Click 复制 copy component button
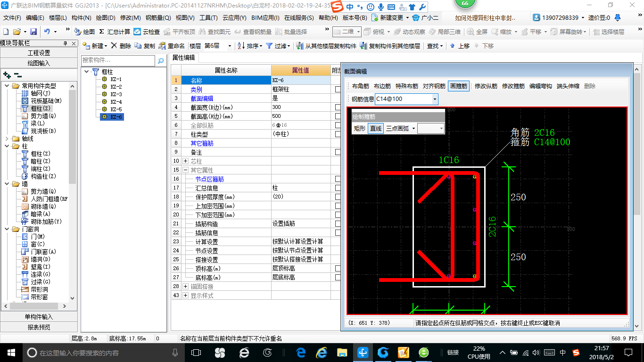644x362 pixels. 145,46
